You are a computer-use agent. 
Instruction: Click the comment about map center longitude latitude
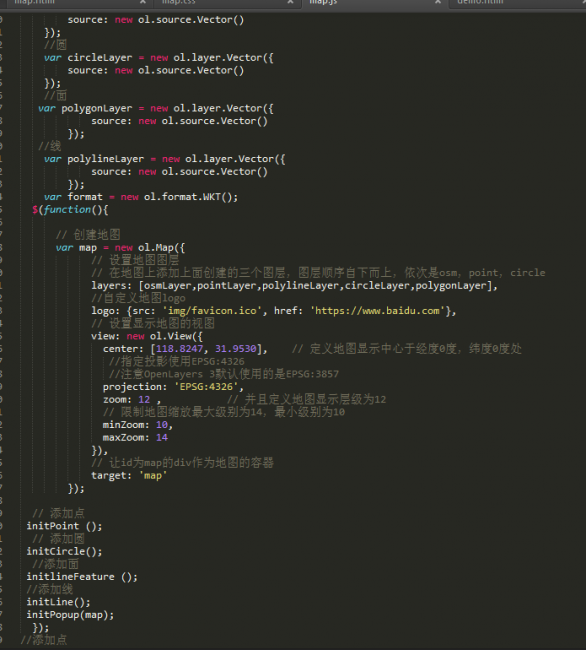(x=407, y=349)
